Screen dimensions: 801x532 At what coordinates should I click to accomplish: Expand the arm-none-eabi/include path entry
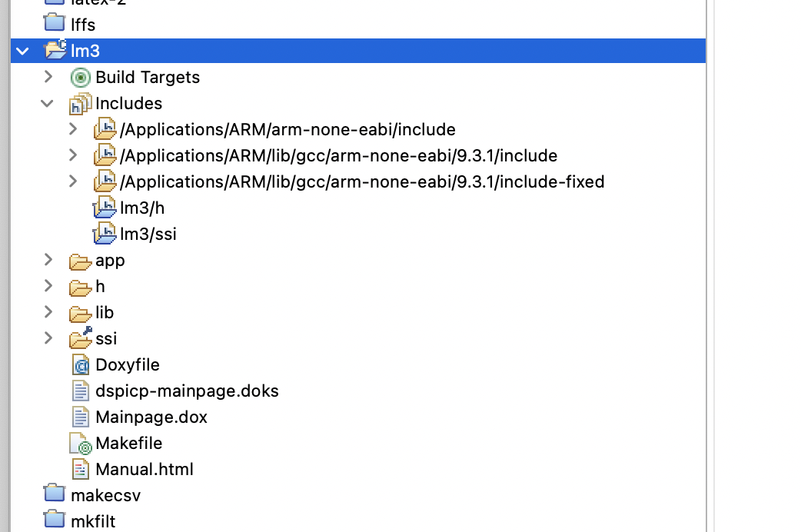point(73,129)
